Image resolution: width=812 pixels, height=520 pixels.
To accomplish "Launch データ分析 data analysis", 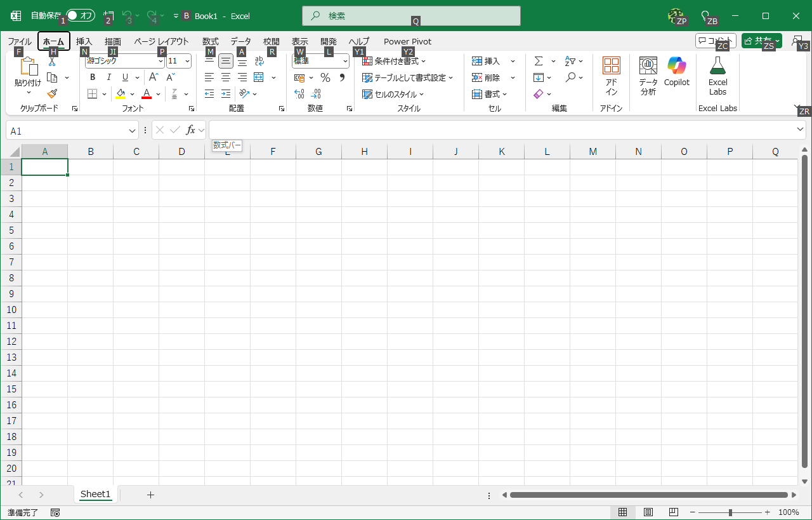I will coord(648,75).
